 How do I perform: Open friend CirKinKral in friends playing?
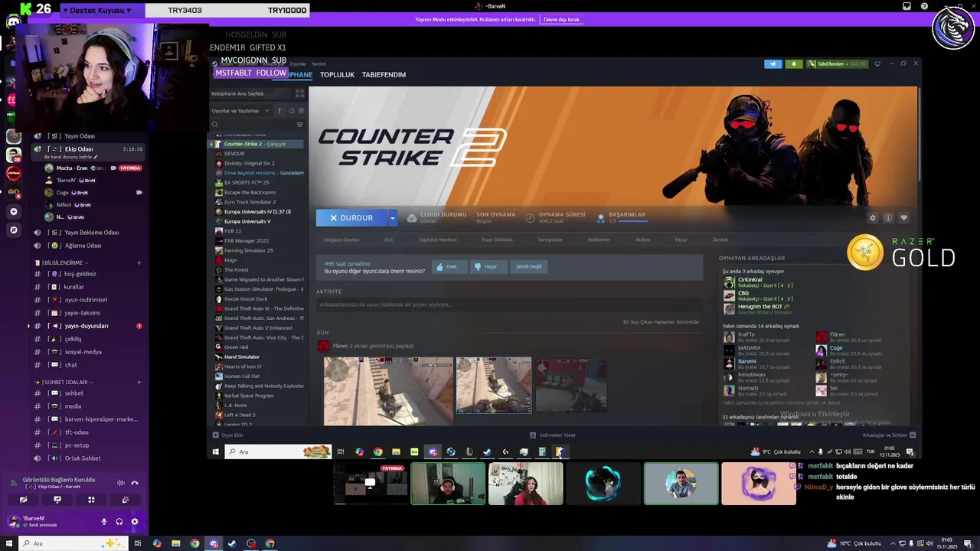coord(758,283)
